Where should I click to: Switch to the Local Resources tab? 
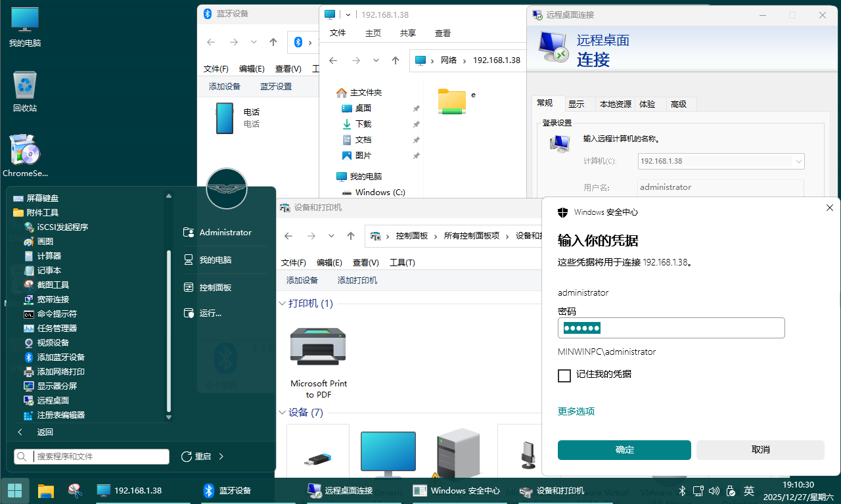(615, 104)
